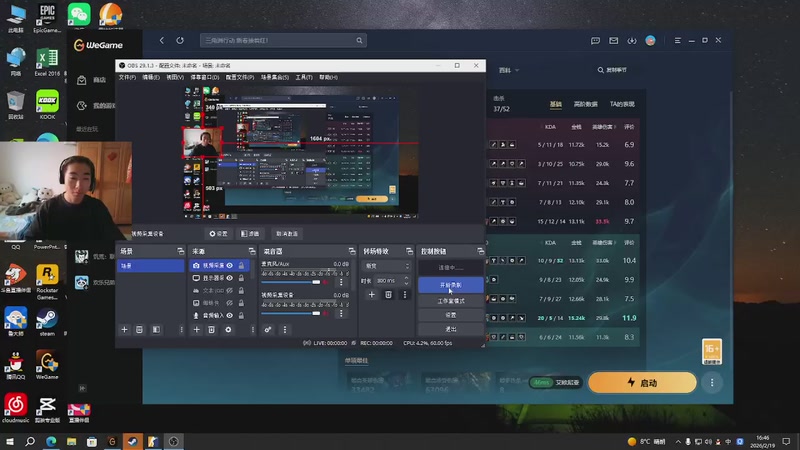Toggle visibility of 视频采集 source
This screenshot has height=450, width=800.
[230, 265]
